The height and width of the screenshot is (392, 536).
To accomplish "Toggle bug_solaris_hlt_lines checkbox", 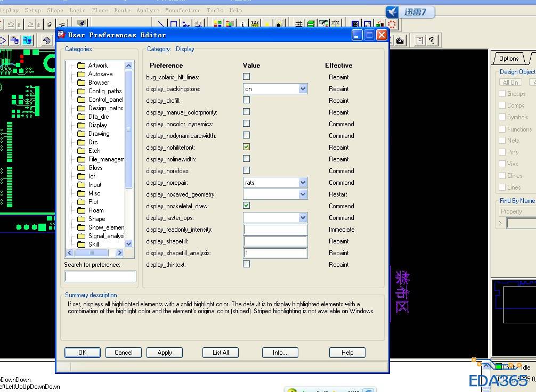I will 246,77.
